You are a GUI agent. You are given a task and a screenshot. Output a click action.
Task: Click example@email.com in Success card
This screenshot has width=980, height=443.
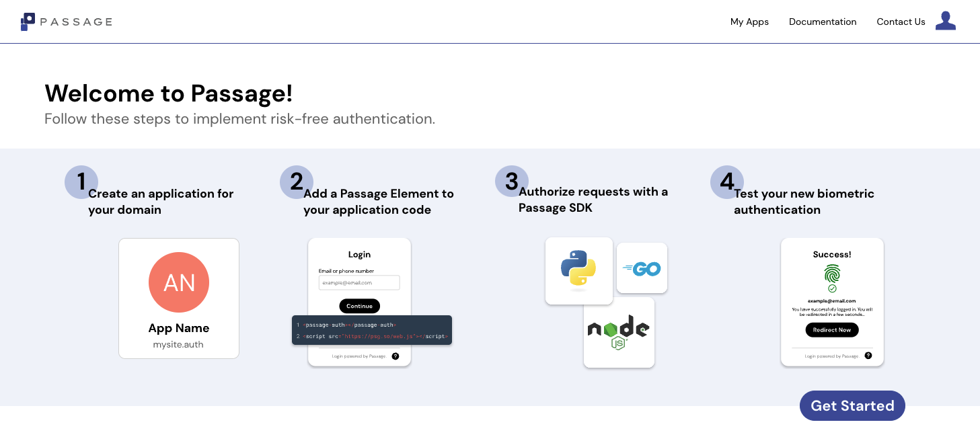[832, 300]
